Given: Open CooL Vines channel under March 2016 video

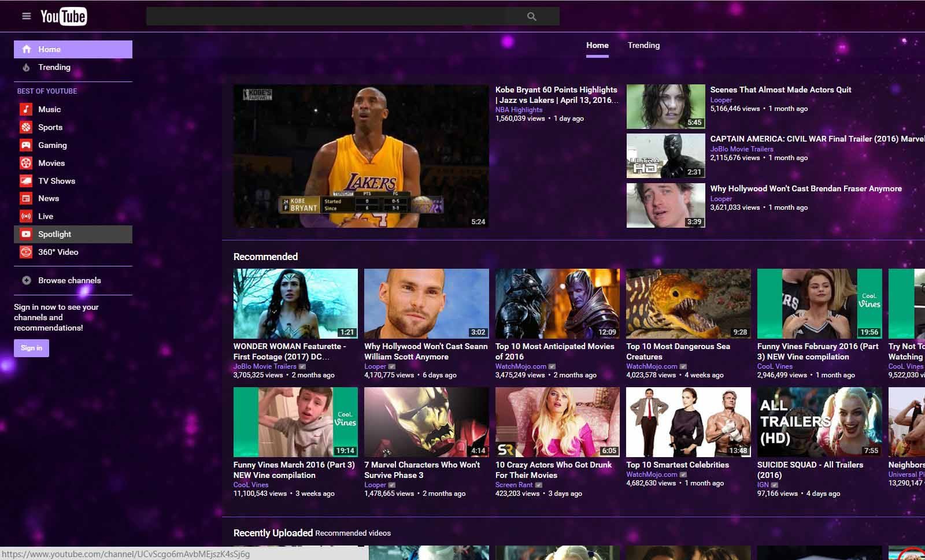Looking at the screenshot, I should (251, 485).
